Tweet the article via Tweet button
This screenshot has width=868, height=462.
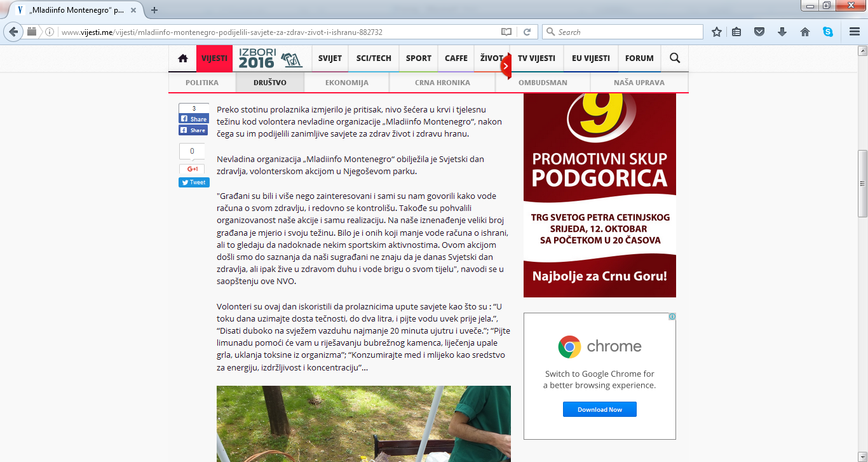click(193, 182)
